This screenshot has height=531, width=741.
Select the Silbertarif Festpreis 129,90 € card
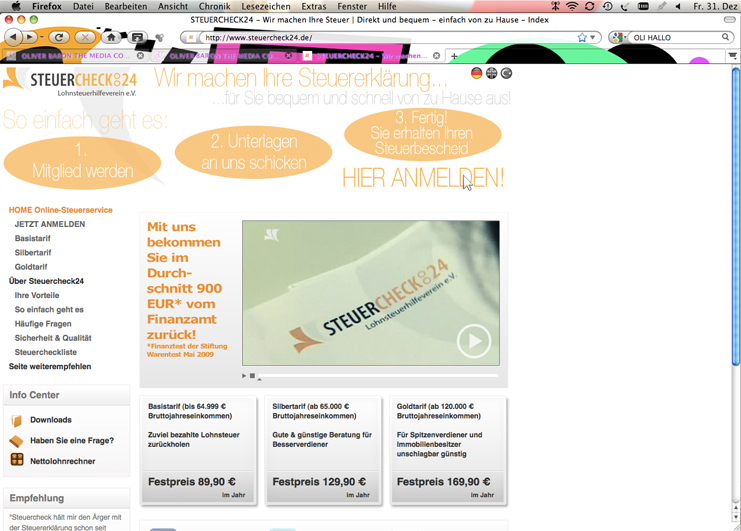[323, 451]
